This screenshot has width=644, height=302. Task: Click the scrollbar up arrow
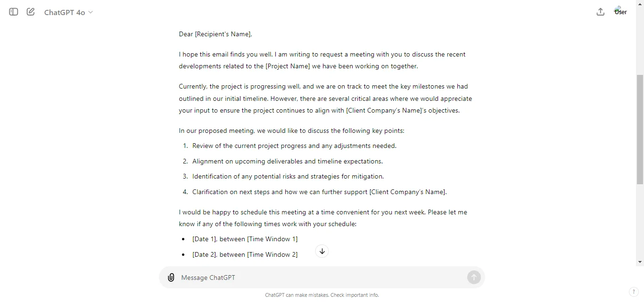[x=640, y=4]
